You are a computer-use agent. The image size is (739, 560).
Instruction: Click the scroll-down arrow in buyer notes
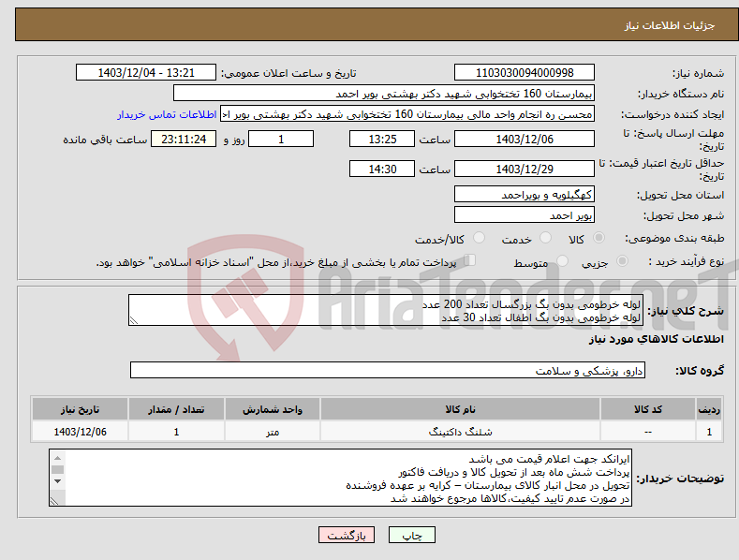pyautogui.click(x=57, y=480)
